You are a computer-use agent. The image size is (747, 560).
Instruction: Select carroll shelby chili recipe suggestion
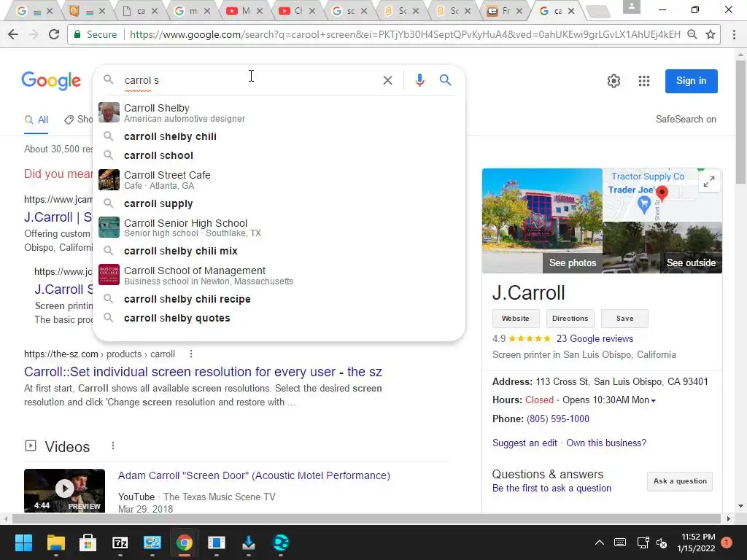point(279,299)
